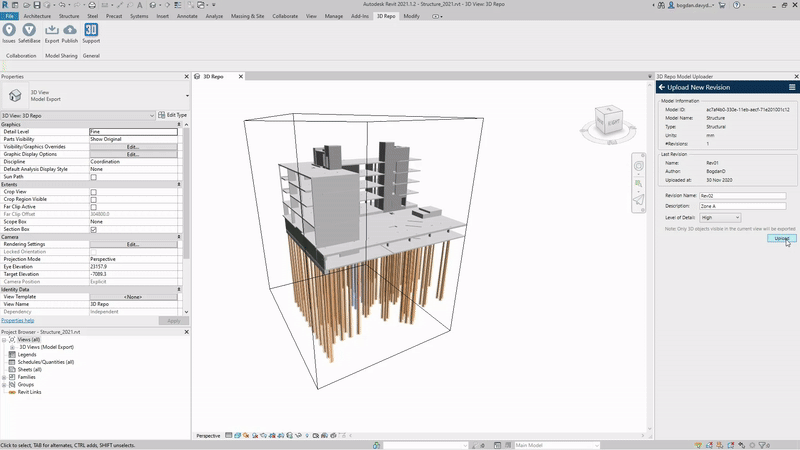Switch to the Modify ribbon tab
This screenshot has height=450, width=800.
click(x=411, y=16)
